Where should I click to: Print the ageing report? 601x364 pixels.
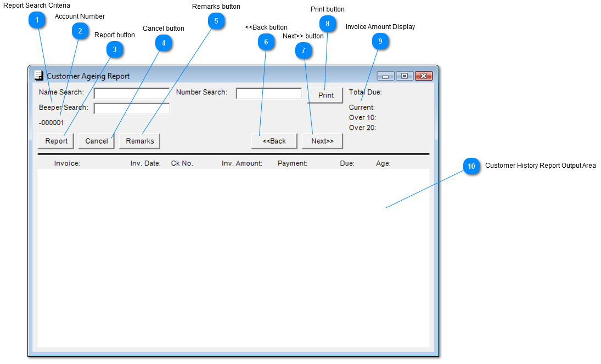[325, 95]
